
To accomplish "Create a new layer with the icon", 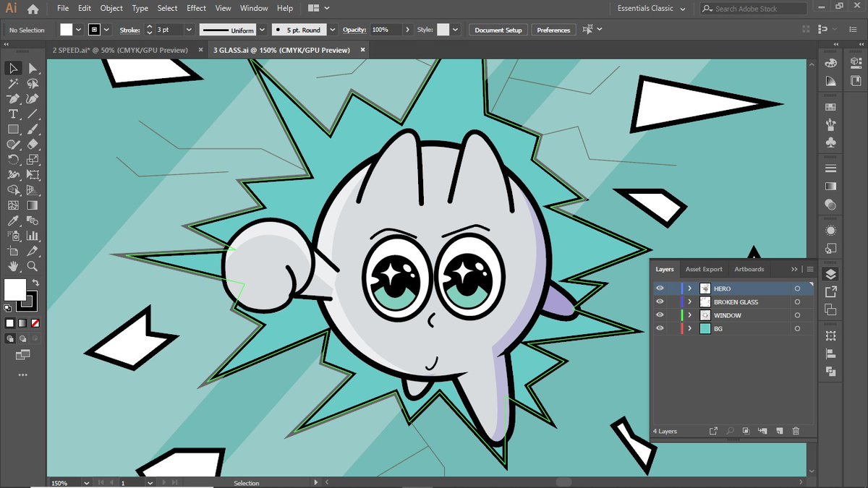I will point(779,431).
